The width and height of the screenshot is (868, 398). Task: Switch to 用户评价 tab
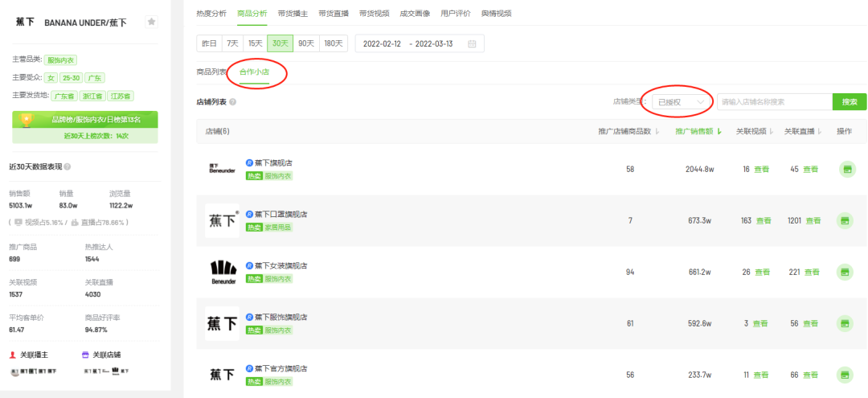(456, 14)
